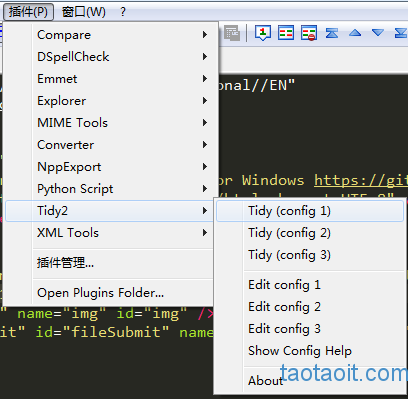408x399 pixels.
Task: Expand the XML Tools submenu arrow
Action: pyautogui.click(x=205, y=233)
